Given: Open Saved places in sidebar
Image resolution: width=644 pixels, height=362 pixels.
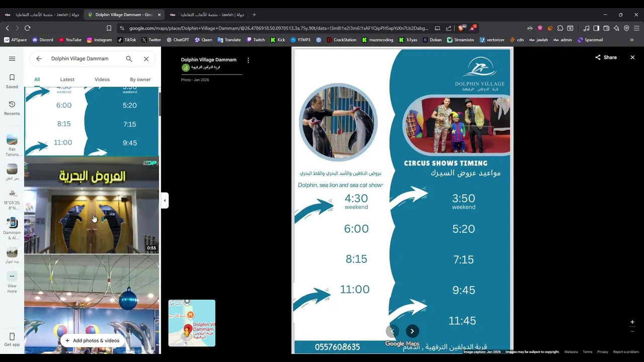Looking at the screenshot, I should click(12, 81).
